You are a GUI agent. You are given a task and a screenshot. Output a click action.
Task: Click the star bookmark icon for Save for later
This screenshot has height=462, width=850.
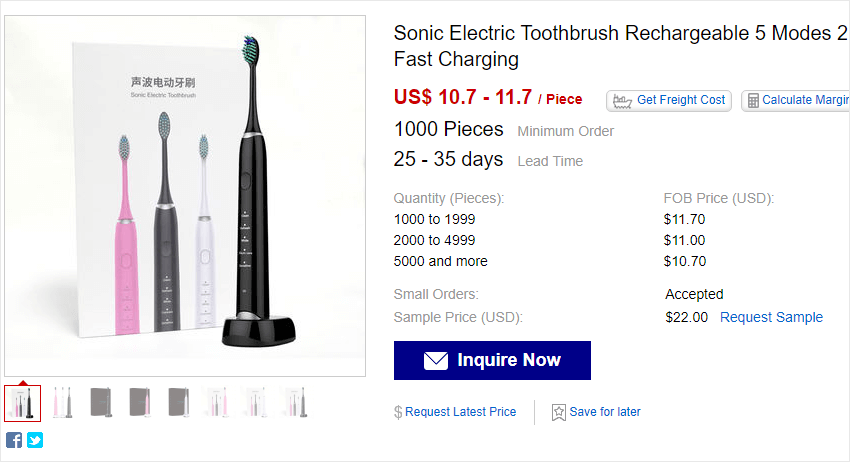pos(559,412)
